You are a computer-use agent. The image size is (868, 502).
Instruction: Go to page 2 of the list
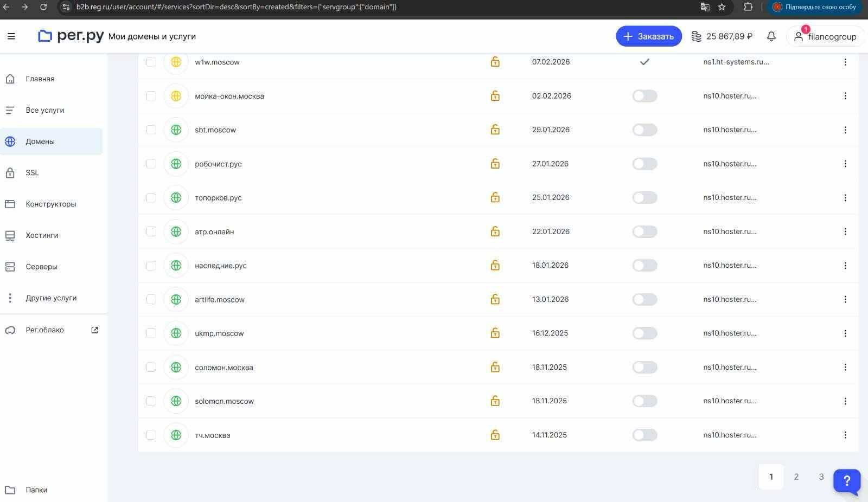coord(796,477)
